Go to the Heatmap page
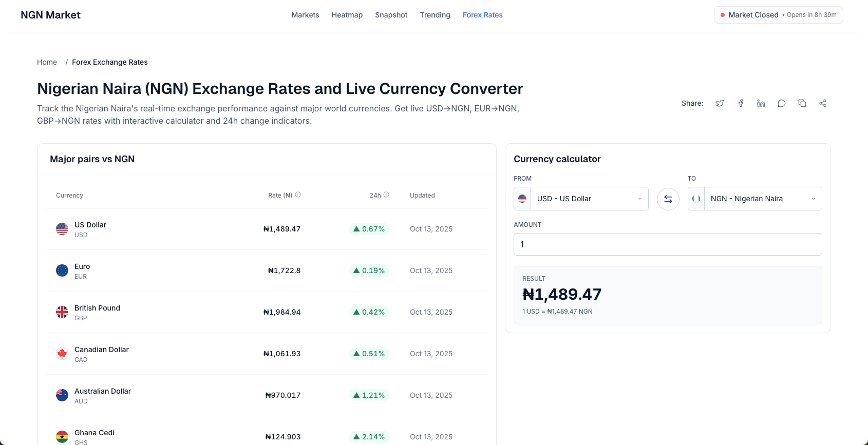The height and width of the screenshot is (445, 868). pyautogui.click(x=347, y=15)
